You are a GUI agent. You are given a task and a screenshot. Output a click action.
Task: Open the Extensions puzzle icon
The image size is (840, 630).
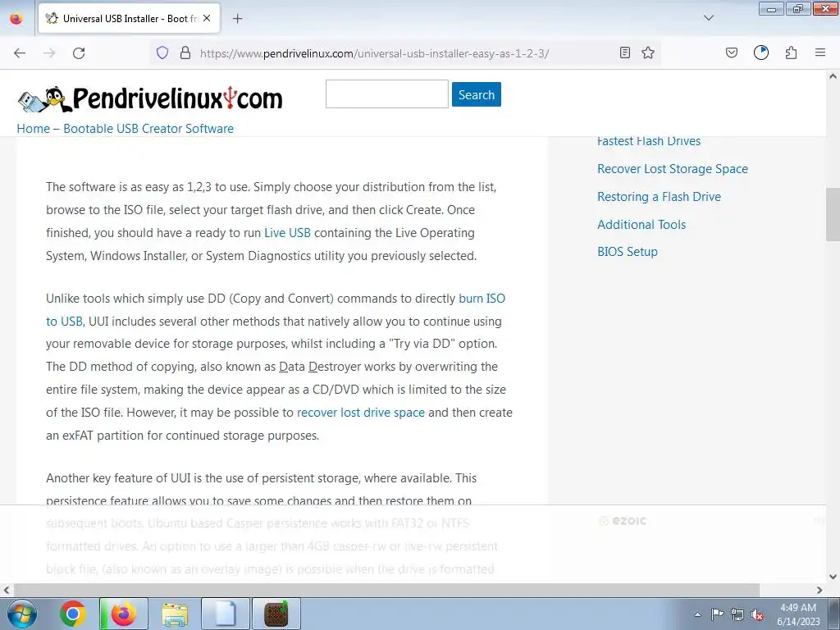[x=792, y=52]
